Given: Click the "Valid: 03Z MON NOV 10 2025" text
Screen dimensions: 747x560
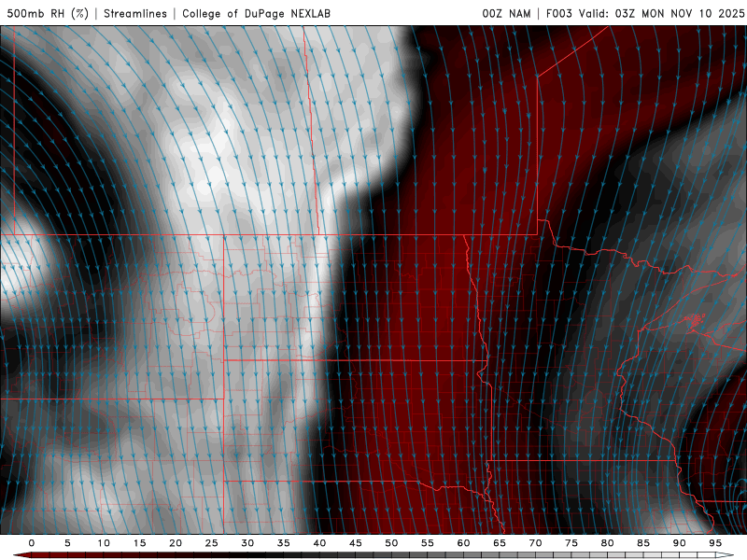Looking at the screenshot, I should click(x=661, y=13).
